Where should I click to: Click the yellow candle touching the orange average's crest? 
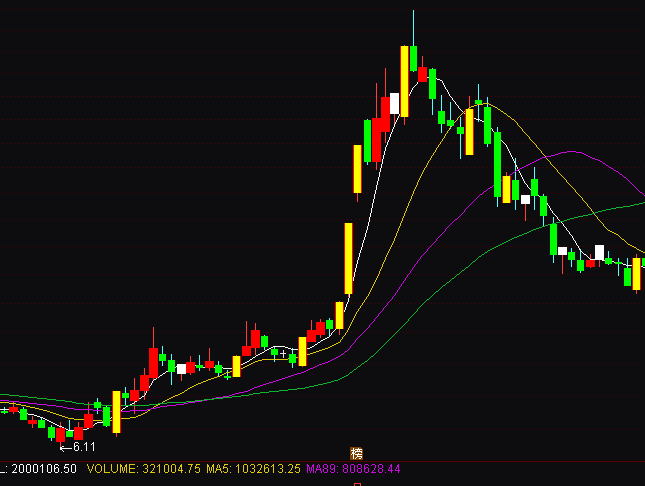(469, 132)
